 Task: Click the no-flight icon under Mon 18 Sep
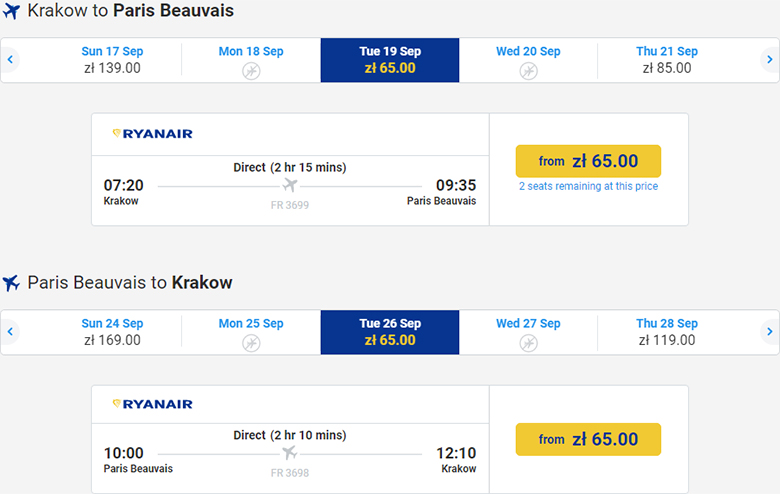click(251, 71)
